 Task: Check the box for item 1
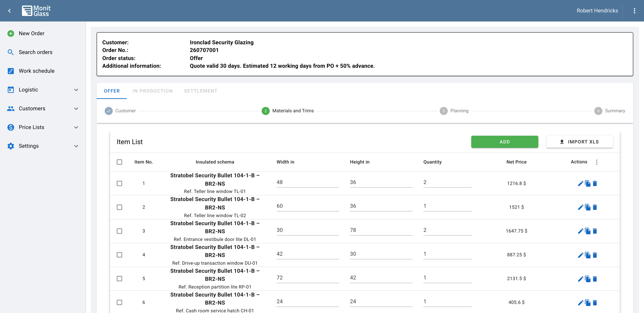pos(119,184)
